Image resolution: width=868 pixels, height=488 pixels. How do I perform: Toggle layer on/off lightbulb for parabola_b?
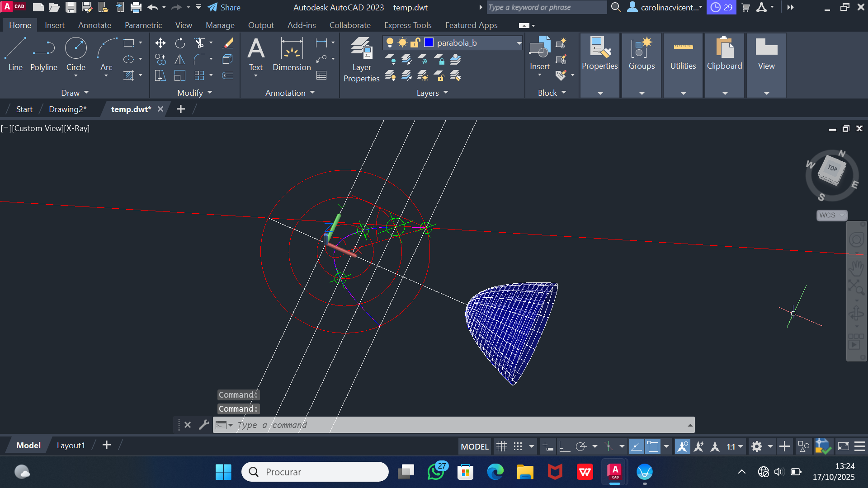(390, 42)
